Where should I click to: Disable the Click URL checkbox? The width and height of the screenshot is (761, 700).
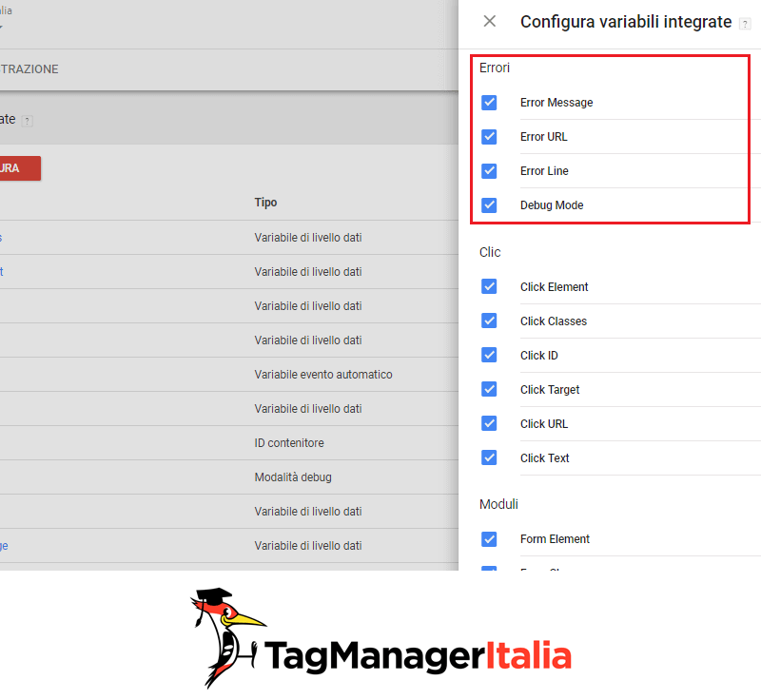coord(489,423)
